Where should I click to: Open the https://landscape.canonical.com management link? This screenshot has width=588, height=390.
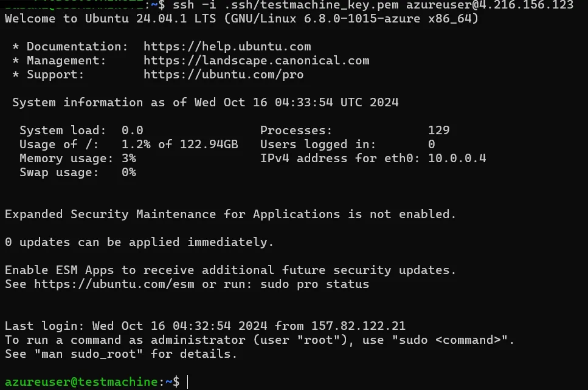pos(256,61)
